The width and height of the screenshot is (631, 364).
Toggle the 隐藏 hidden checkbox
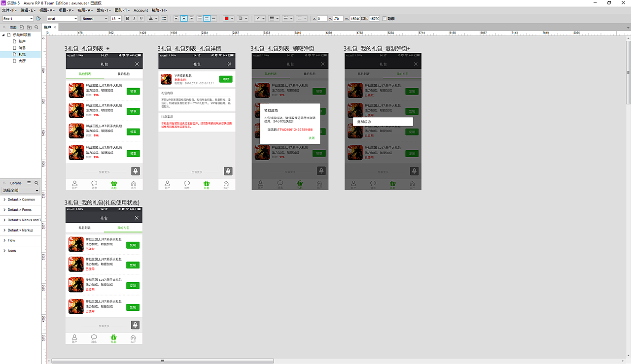coord(385,19)
